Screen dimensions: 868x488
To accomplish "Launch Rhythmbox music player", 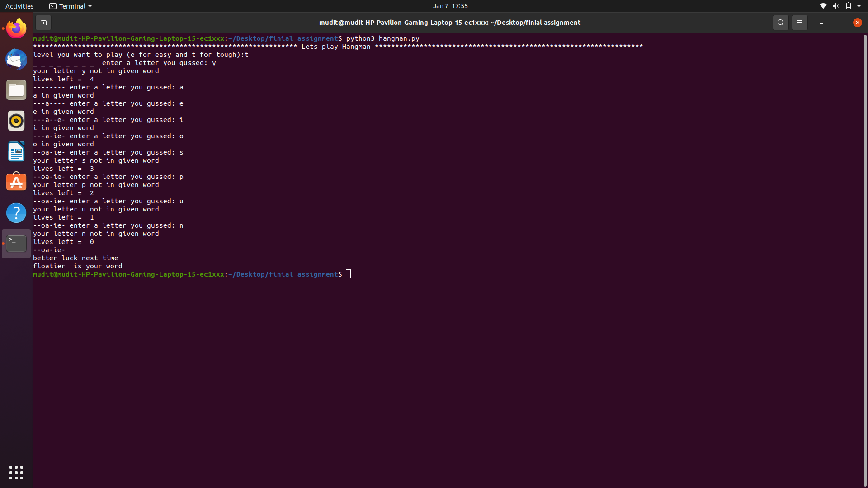I will click(16, 121).
